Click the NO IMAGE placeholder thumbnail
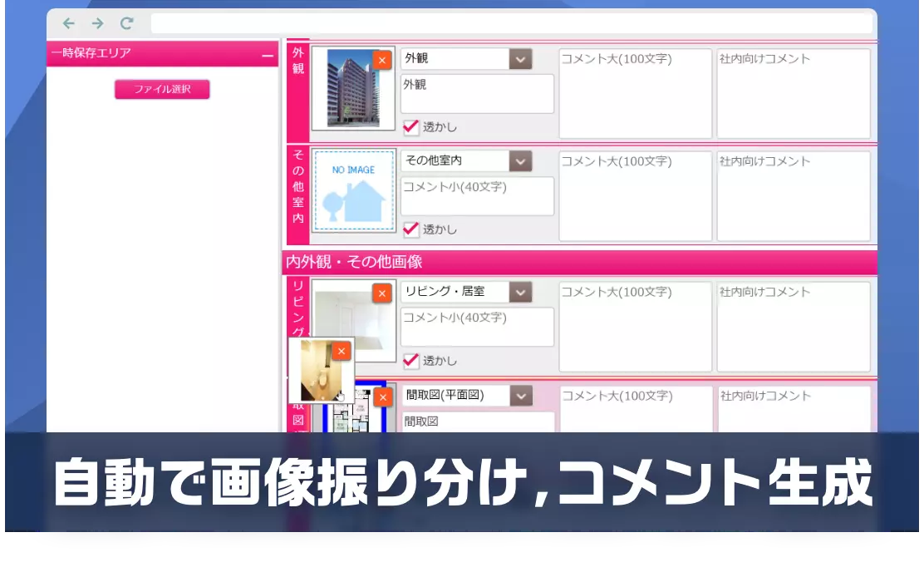The width and height of the screenshot is (924, 562). coord(354,190)
